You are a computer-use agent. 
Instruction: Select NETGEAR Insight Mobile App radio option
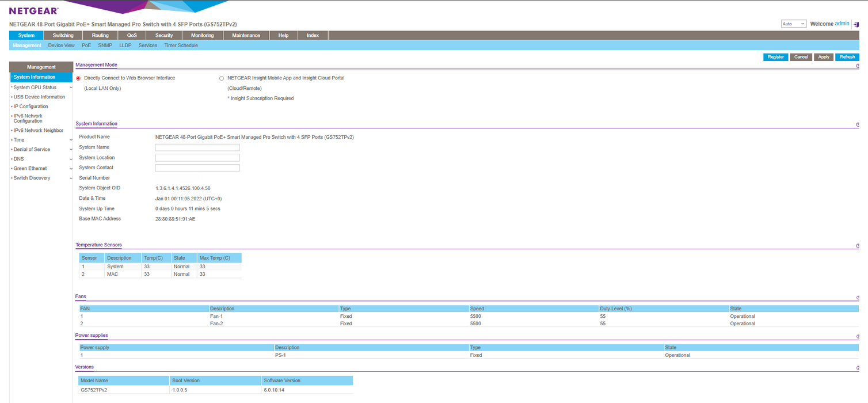point(222,78)
